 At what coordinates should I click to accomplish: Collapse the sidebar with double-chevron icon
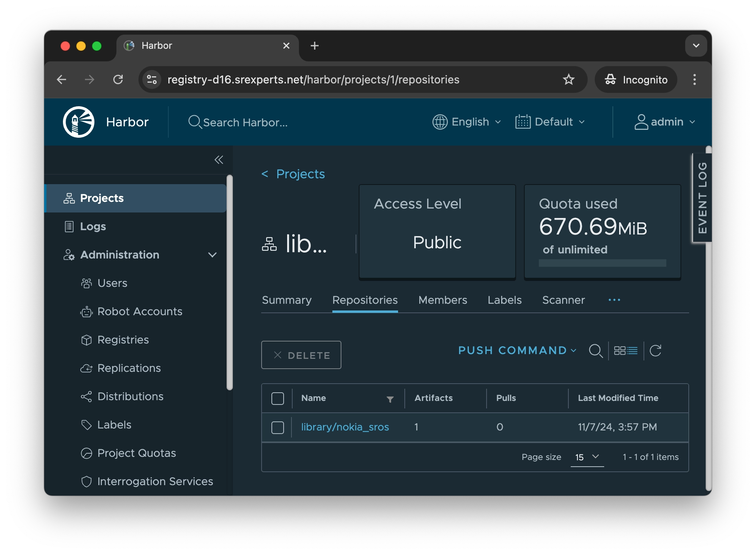coord(219,160)
